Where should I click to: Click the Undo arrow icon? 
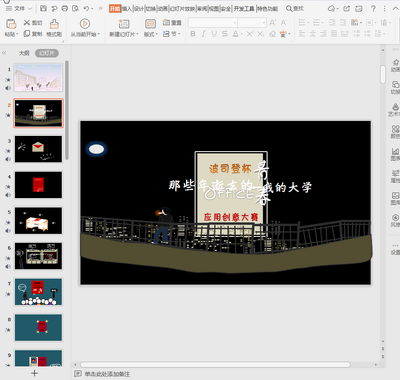(x=86, y=8)
